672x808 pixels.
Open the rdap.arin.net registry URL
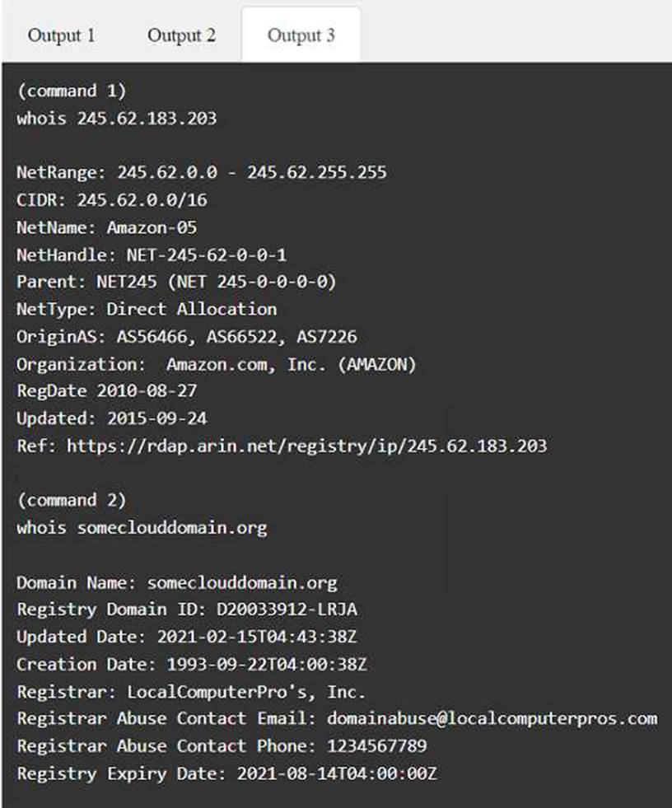pos(306,446)
